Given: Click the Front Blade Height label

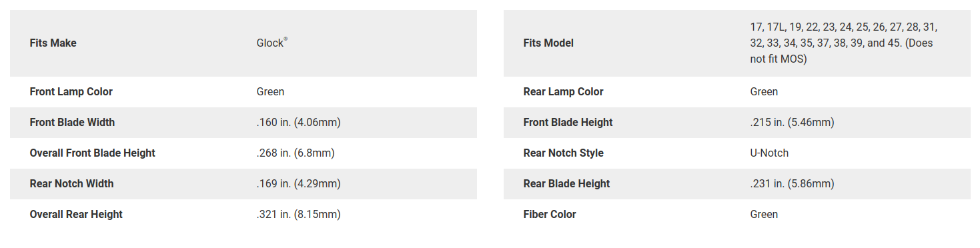Looking at the screenshot, I should tap(568, 123).
